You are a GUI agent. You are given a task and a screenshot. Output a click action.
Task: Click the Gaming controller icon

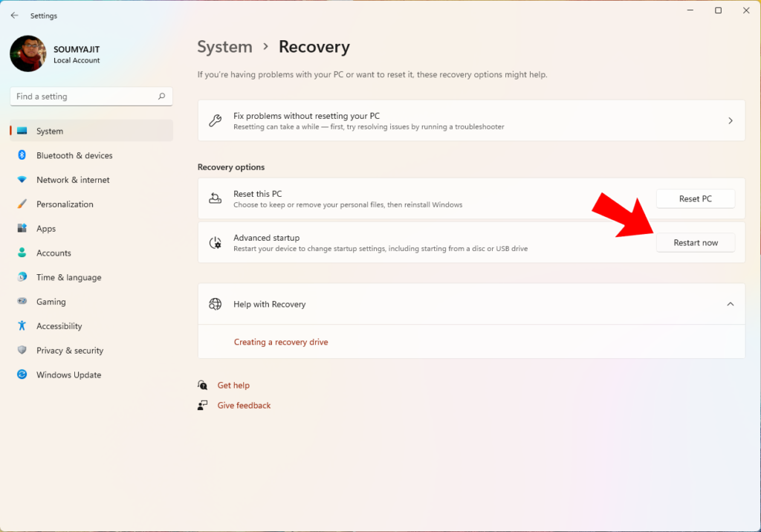(22, 301)
